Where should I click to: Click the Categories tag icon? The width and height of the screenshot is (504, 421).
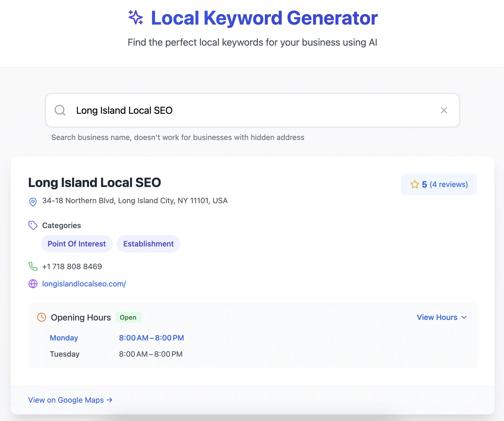(33, 225)
